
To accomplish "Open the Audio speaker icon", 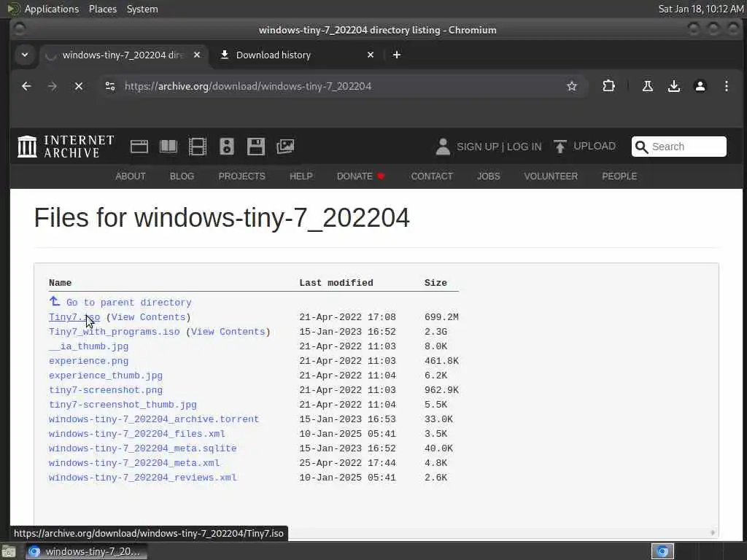I will tap(227, 146).
